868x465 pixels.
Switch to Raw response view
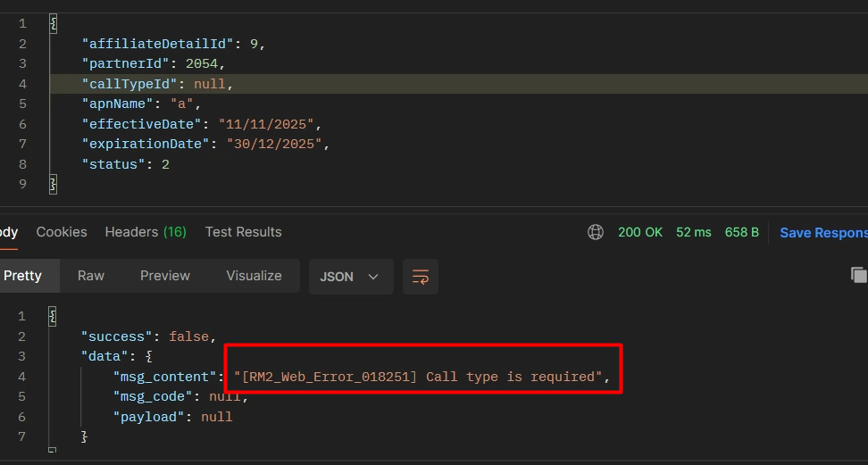[91, 276]
